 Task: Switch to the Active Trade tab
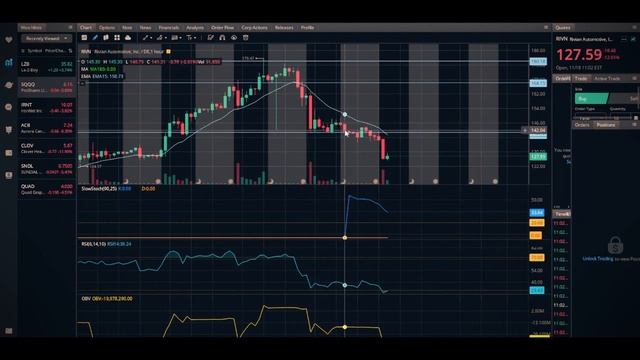(607, 78)
